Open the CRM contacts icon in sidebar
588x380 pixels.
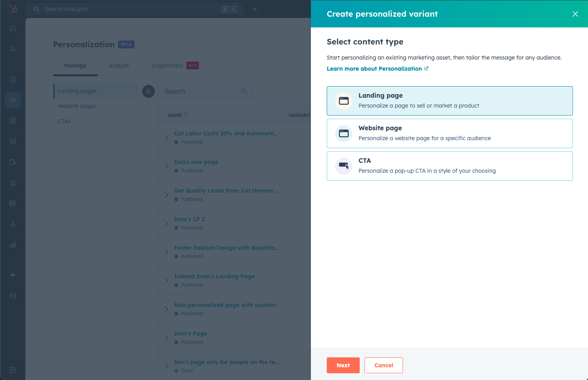tap(13, 79)
